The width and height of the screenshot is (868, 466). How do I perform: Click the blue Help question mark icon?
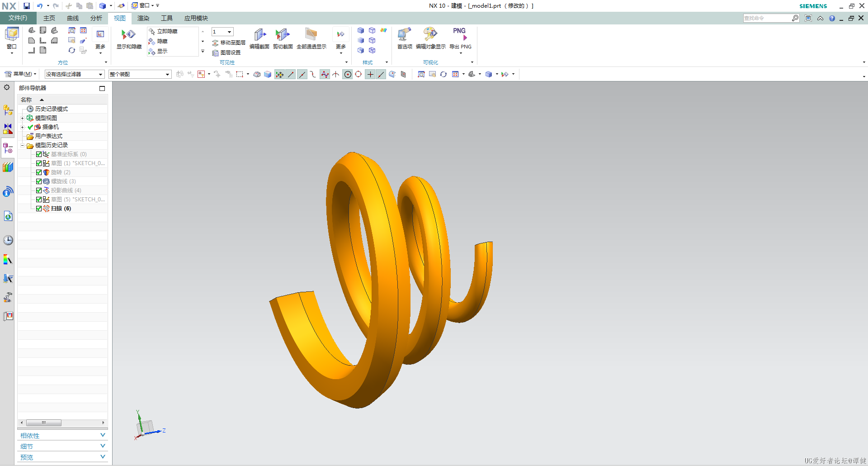[x=832, y=18]
